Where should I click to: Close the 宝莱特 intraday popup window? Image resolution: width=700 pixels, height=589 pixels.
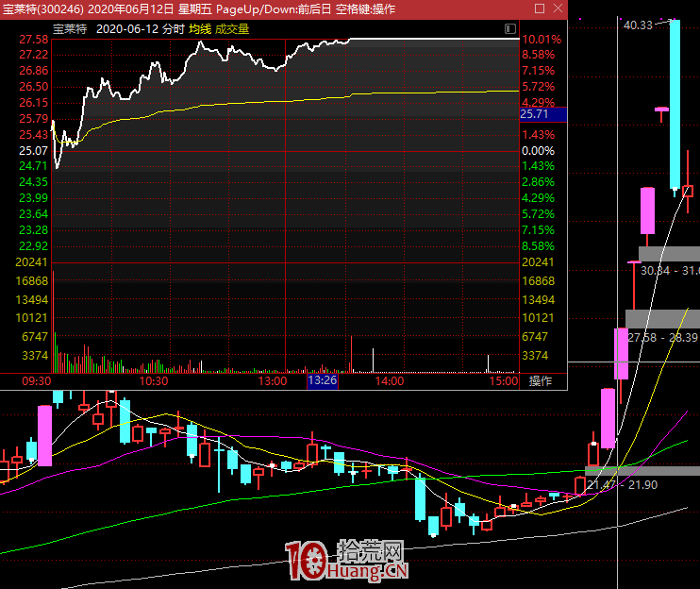557,8
